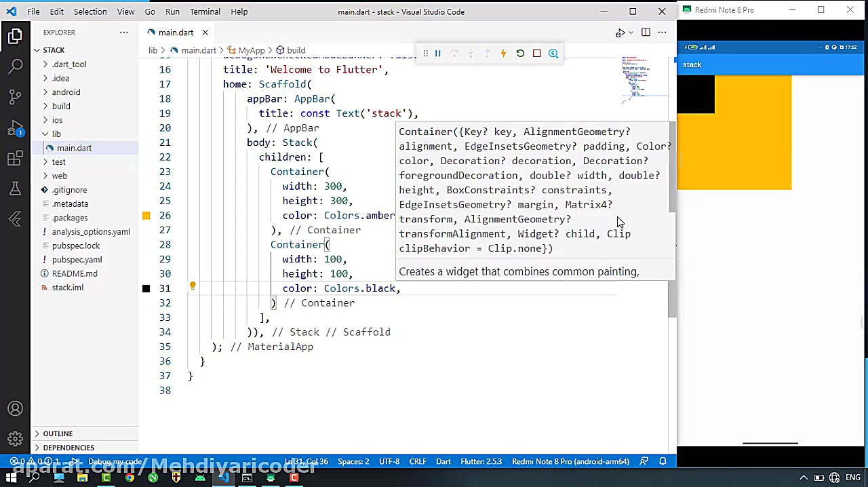
Task: Click the feedback icon in status bar
Action: pyautogui.click(x=644, y=461)
